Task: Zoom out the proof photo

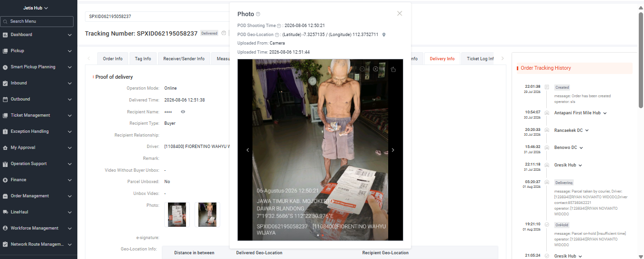Action: pos(362,69)
